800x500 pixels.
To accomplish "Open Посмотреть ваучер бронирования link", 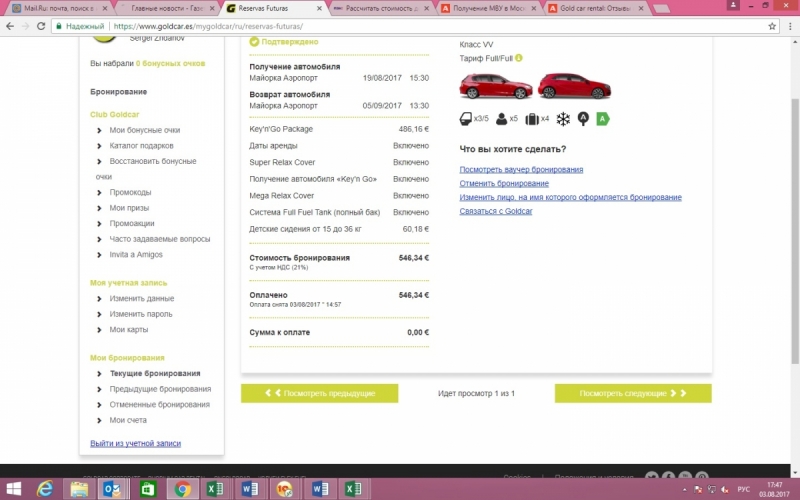I will (x=521, y=170).
